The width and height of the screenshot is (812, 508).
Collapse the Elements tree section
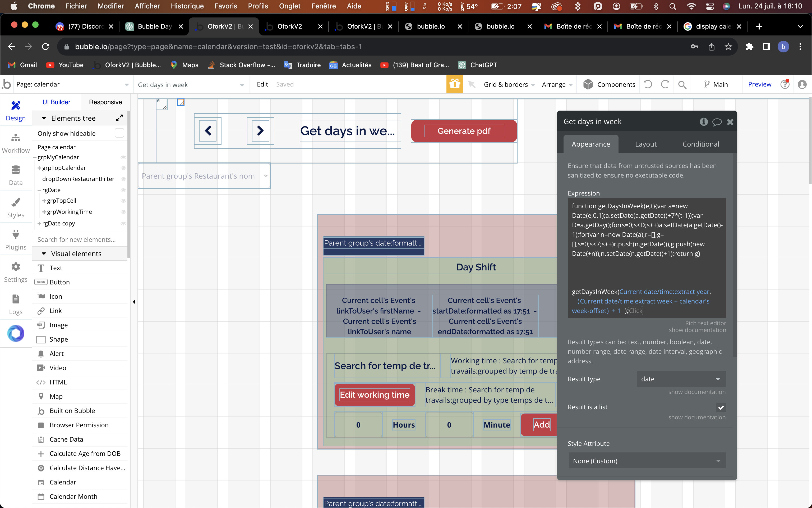pos(44,118)
